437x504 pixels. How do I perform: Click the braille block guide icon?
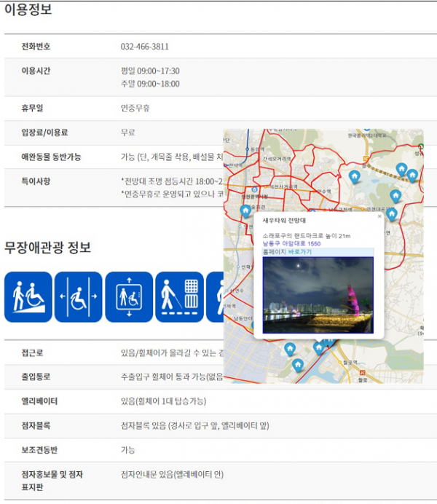(x=178, y=296)
